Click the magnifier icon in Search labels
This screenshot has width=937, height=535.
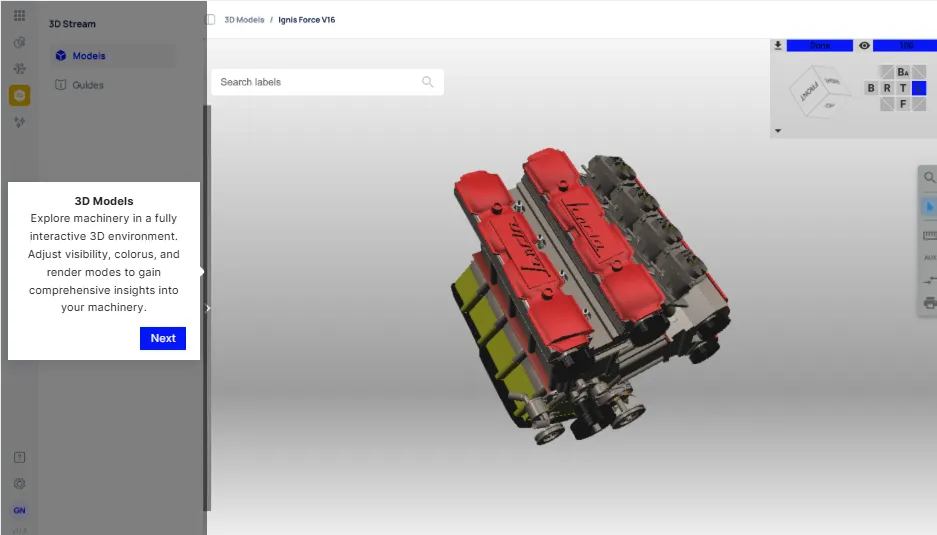pyautogui.click(x=427, y=82)
